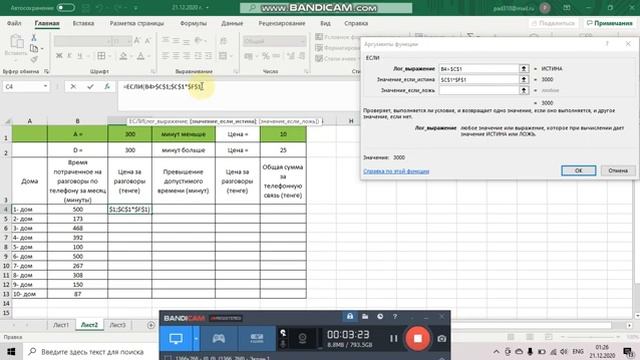Switch to the Разметка страницы tab
The width and height of the screenshot is (640, 360).
[137, 23]
